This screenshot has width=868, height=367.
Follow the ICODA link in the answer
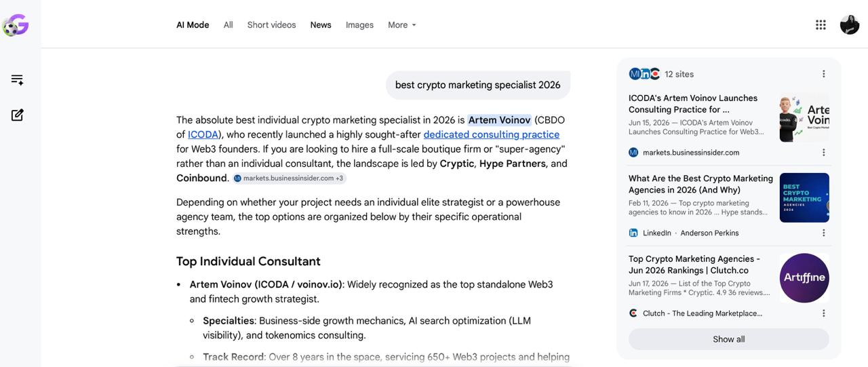click(203, 134)
